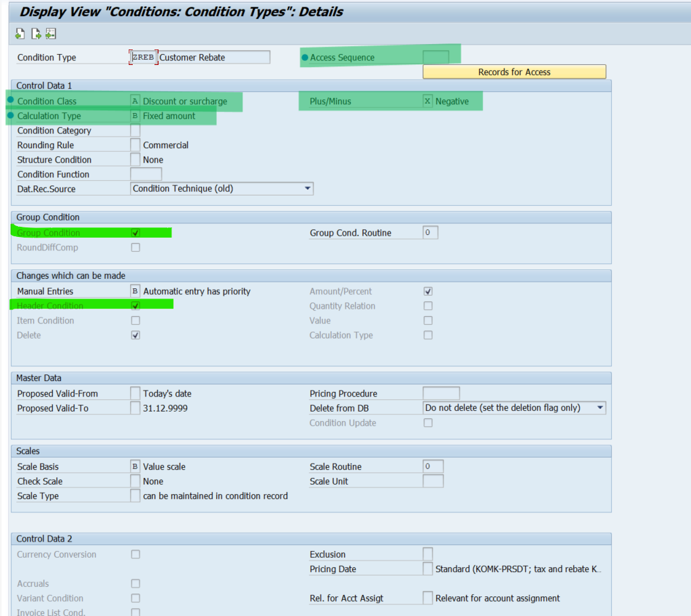691x616 pixels.
Task: Click the Scale Type input field
Action: tap(135, 496)
